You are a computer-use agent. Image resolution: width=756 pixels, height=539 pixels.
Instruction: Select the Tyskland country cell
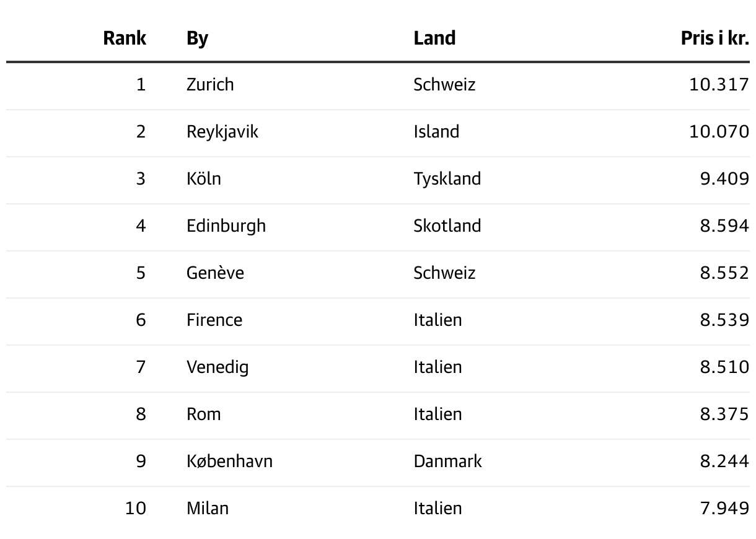[x=447, y=178]
